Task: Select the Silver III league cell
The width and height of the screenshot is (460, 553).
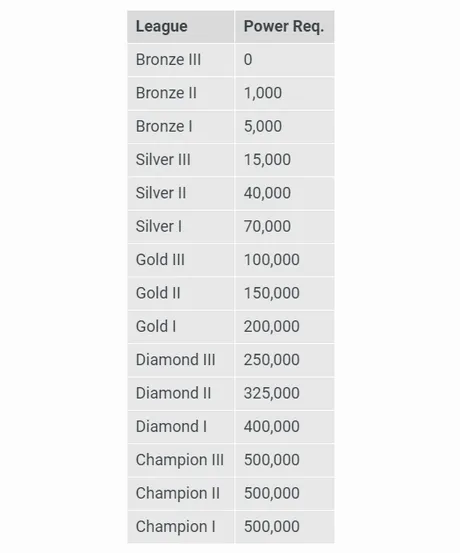Action: pyautogui.click(x=181, y=160)
